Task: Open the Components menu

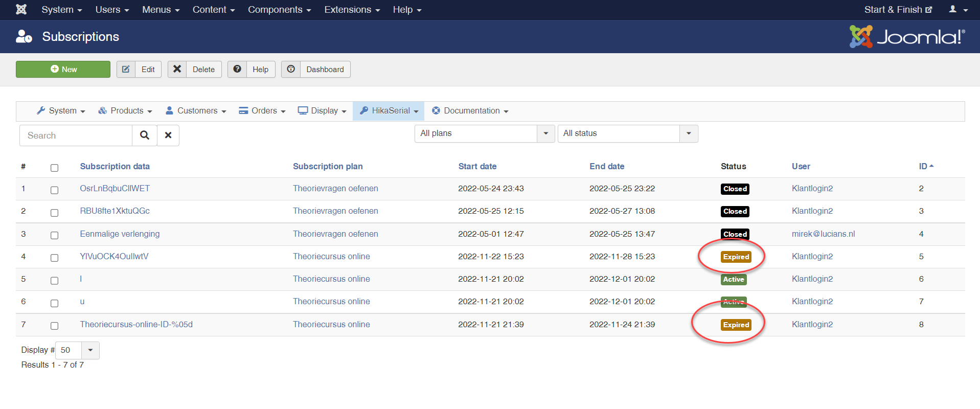Action: click(x=280, y=10)
